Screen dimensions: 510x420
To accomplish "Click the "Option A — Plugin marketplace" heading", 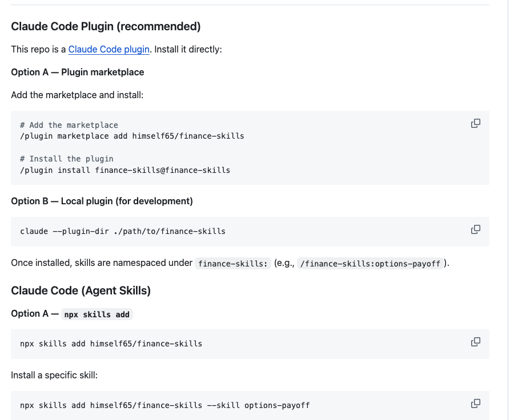I will point(78,72).
